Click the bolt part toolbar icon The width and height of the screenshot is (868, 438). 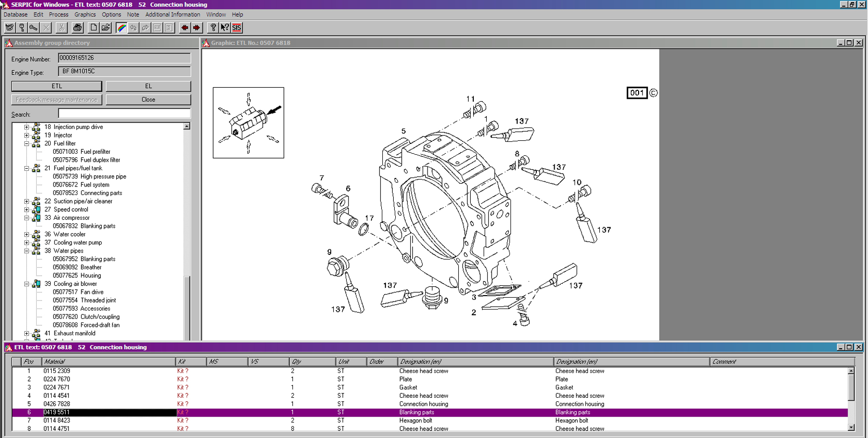[34, 28]
